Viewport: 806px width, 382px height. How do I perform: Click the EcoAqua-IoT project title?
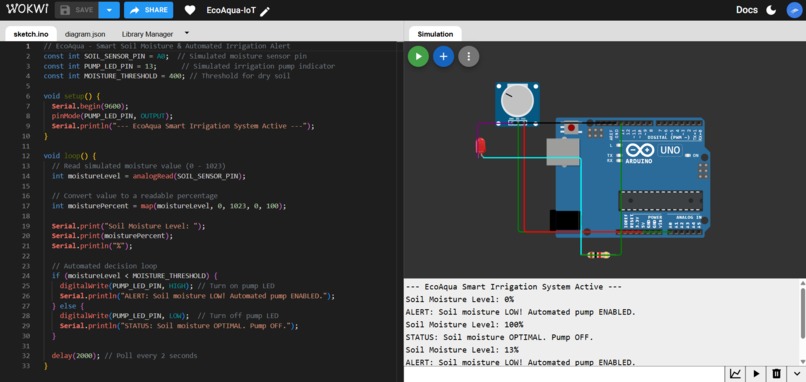click(231, 10)
